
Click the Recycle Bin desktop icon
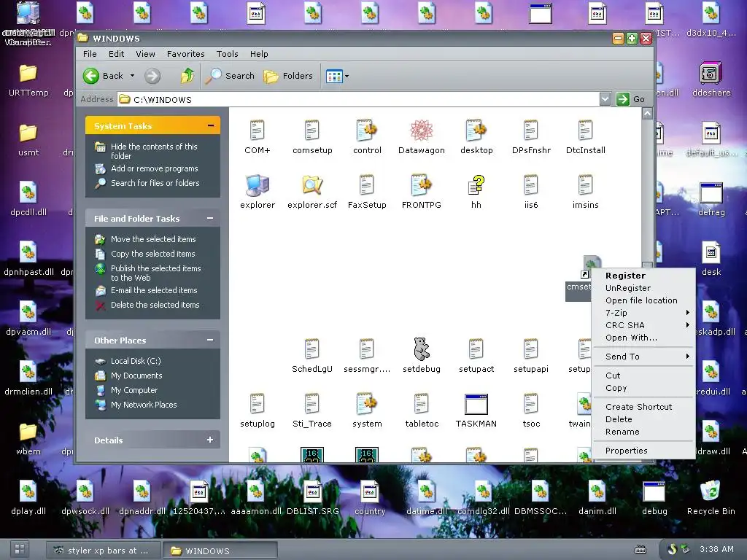pos(711,497)
